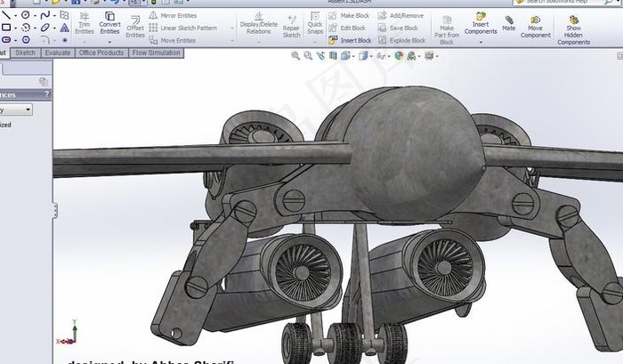Click Repair Sketch
This screenshot has width=623, height=364.
click(291, 27)
